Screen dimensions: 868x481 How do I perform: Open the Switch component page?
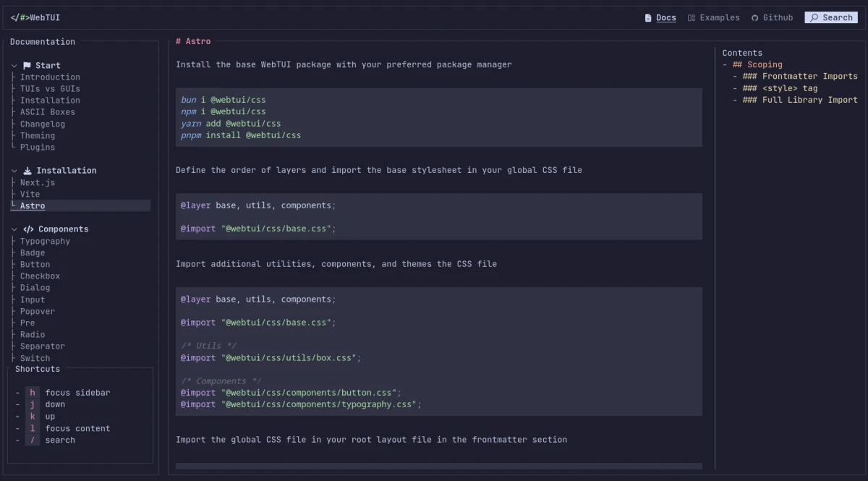[35, 358]
